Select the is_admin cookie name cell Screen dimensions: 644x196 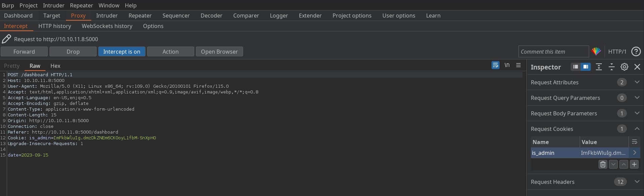pyautogui.click(x=555, y=153)
